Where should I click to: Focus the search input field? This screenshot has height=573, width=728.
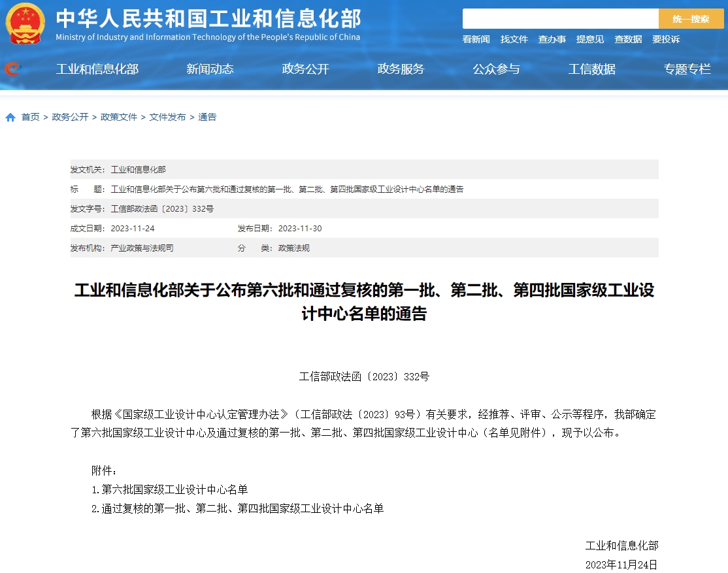[x=561, y=19]
